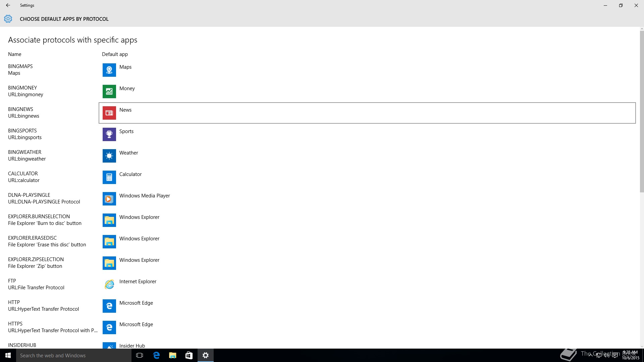The image size is (644, 362).
Task: Click the CALCULATOR protocol name
Action: [23, 174]
